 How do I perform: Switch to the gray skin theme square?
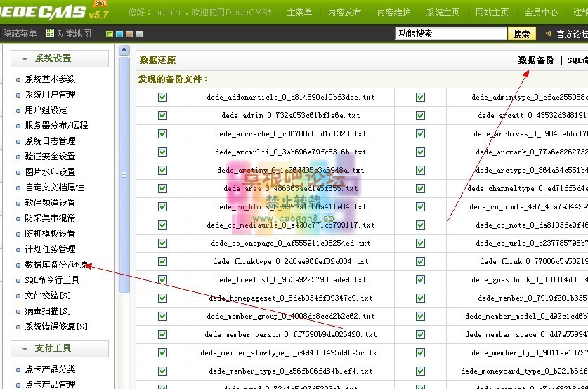(x=139, y=34)
